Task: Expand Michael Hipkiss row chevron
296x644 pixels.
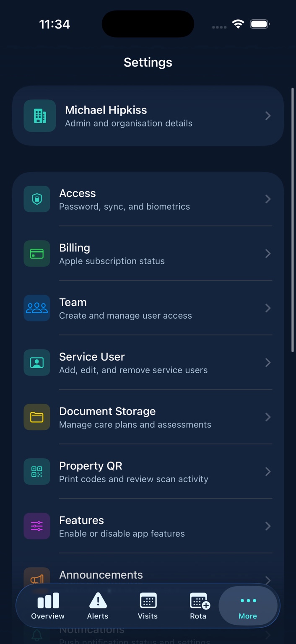Action: click(x=268, y=116)
